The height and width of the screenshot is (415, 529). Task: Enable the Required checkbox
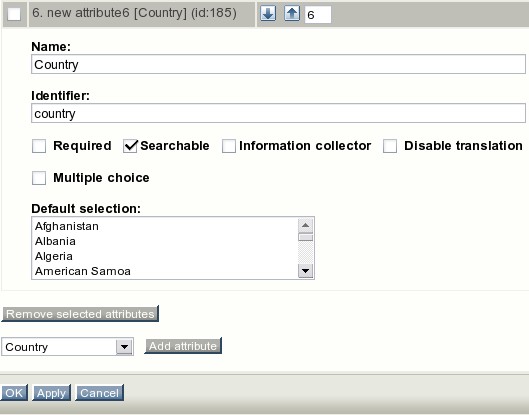39,146
